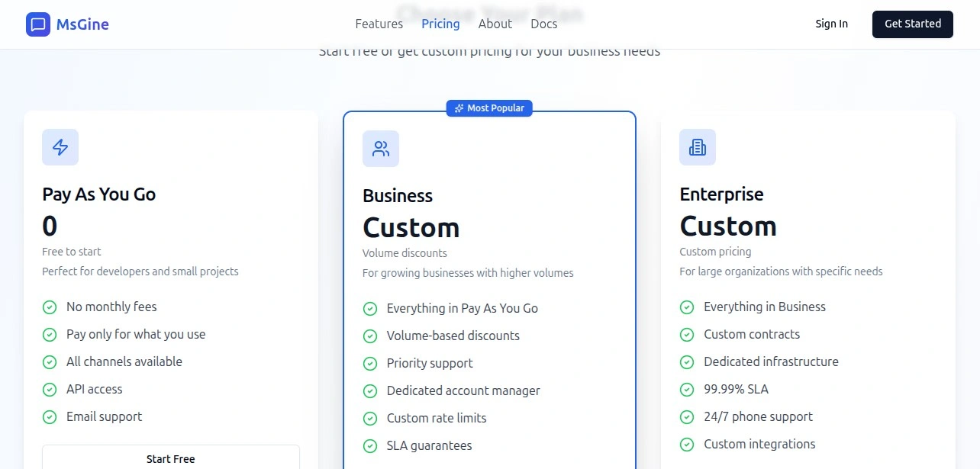Open the Docs navigation link
This screenshot has height=469, width=980.
pos(544,24)
